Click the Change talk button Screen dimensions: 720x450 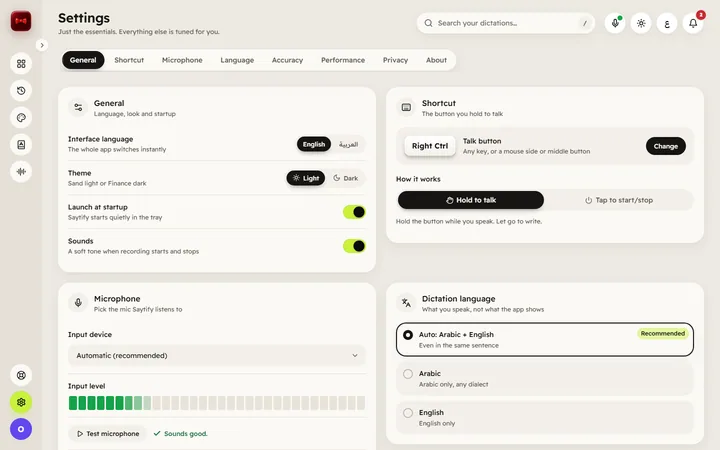click(x=666, y=146)
